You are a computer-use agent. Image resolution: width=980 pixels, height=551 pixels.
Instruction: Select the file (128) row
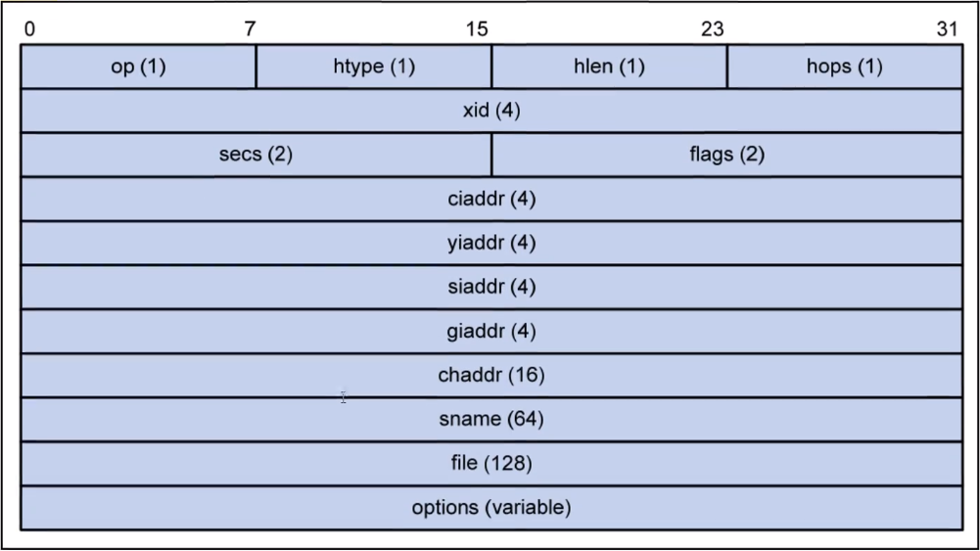pos(491,463)
